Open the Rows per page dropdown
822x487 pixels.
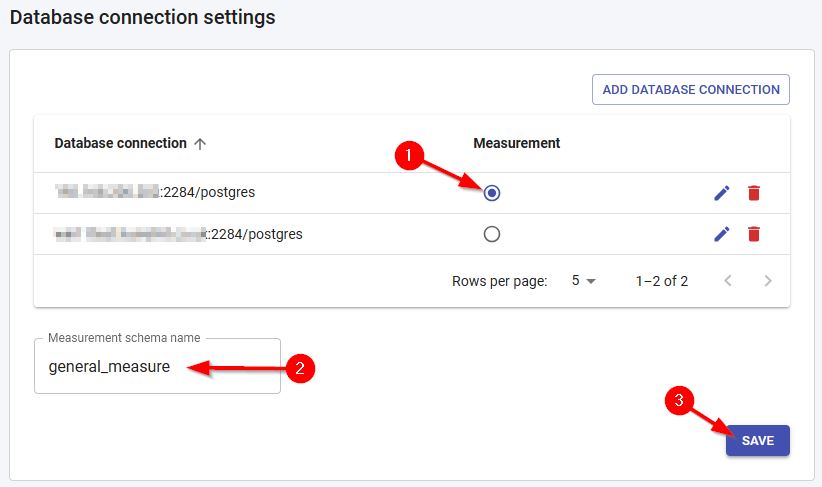583,281
